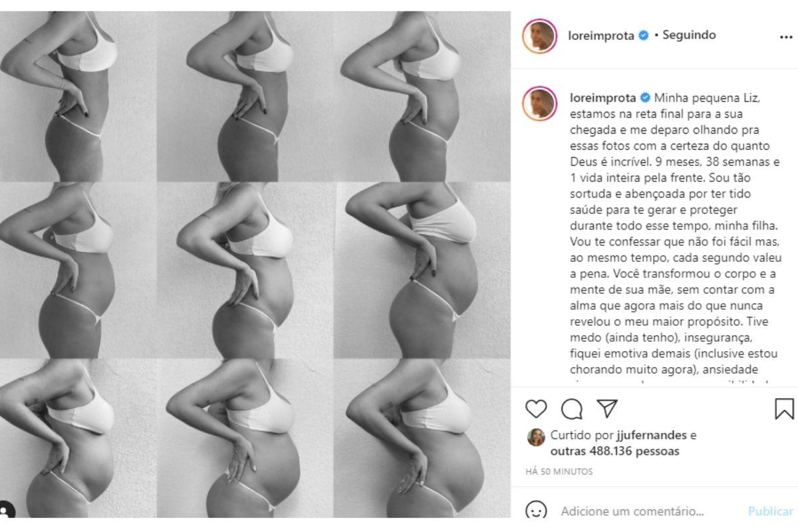Save the post with the bookmark icon
The image size is (798, 532).
click(x=785, y=408)
